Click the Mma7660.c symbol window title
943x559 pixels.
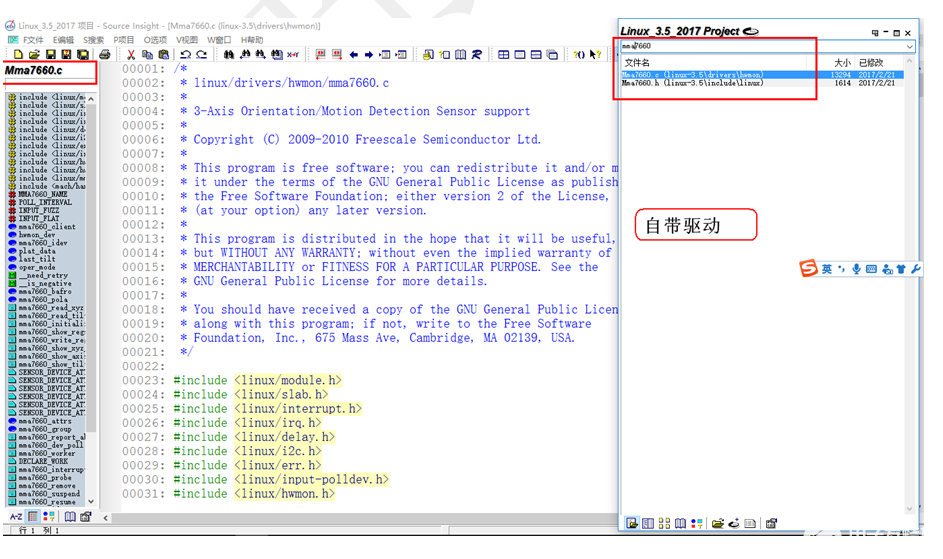34,70
